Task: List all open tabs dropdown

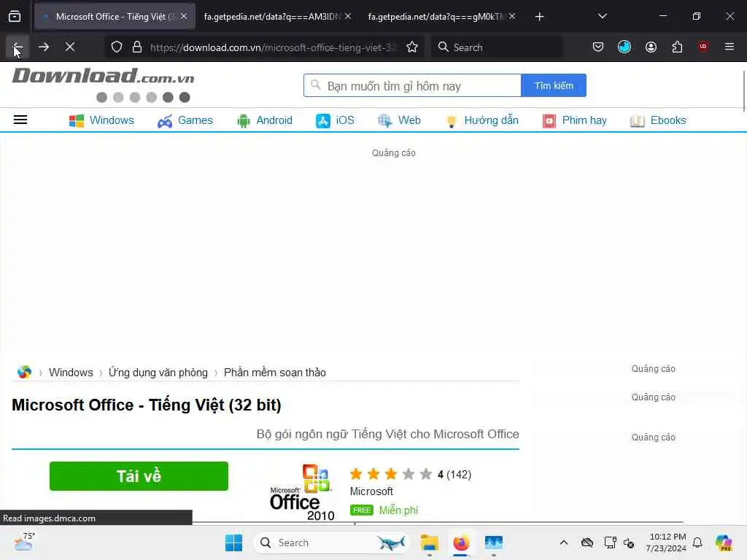Action: point(602,17)
